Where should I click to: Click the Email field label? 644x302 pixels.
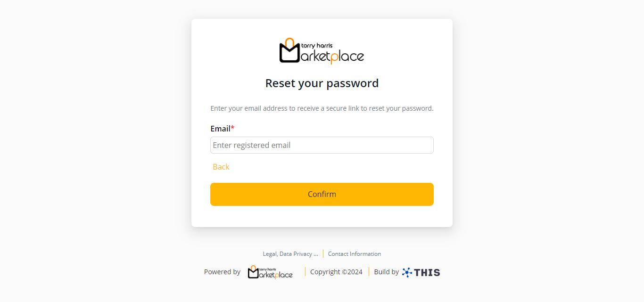click(220, 129)
